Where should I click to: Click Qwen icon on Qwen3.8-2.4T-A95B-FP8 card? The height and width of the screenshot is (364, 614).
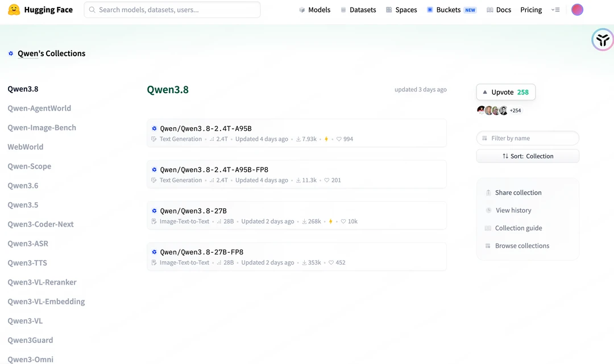click(x=154, y=170)
